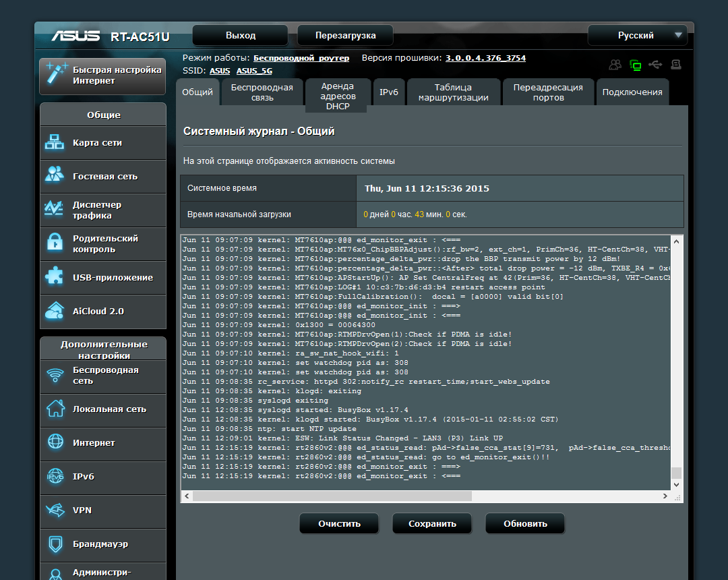This screenshot has width=728, height=580.
Task: Click the USB status icon in header
Action: 655,65
